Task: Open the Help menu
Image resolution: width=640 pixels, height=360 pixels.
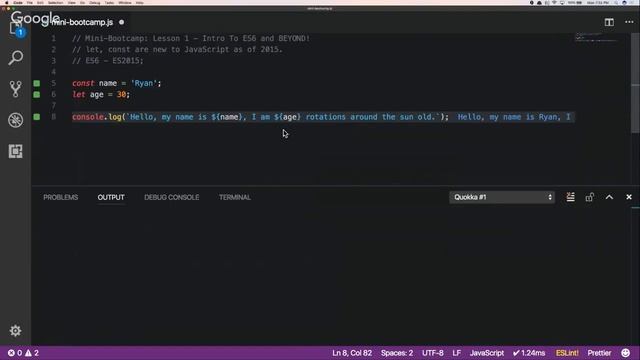Action: [x=140, y=2]
